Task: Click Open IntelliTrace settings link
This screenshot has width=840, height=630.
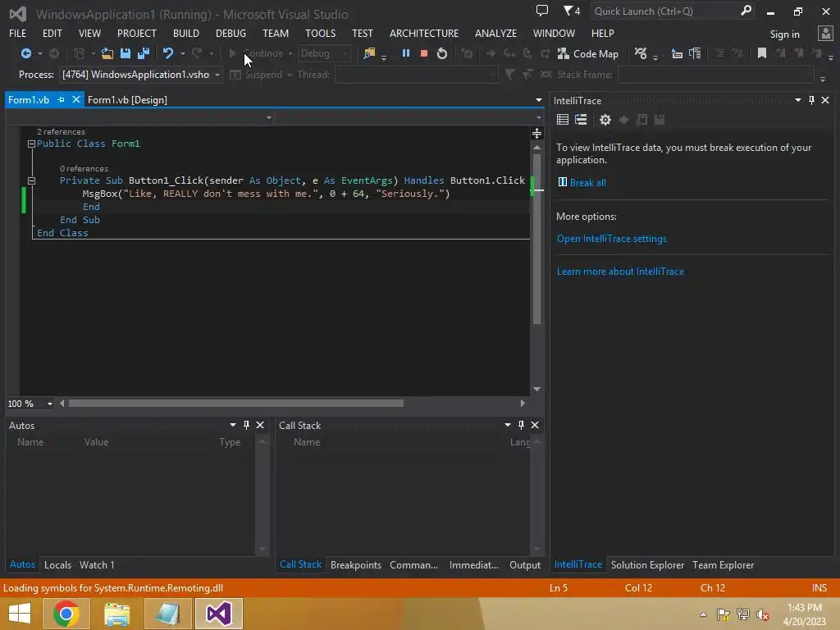Action: click(612, 239)
